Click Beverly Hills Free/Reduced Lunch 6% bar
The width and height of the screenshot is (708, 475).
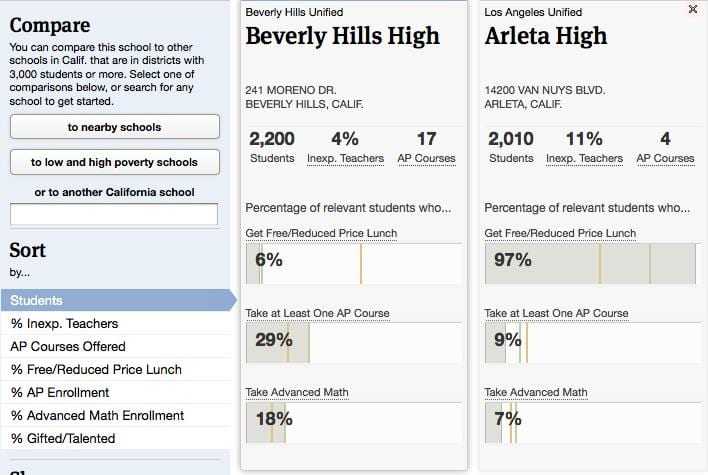point(353,263)
